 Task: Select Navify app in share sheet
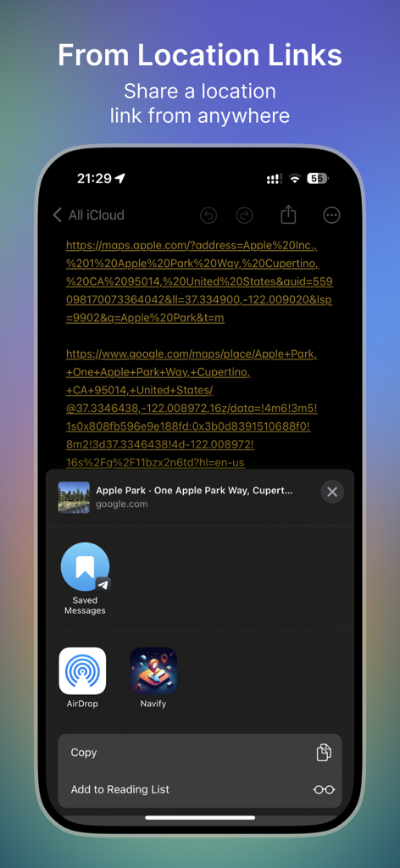pos(153,677)
